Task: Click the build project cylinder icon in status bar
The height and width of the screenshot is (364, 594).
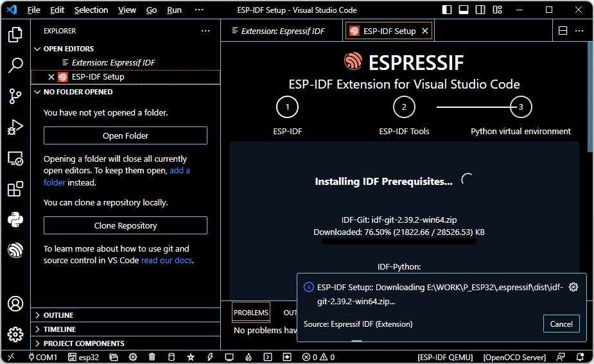Action: pyautogui.click(x=171, y=357)
